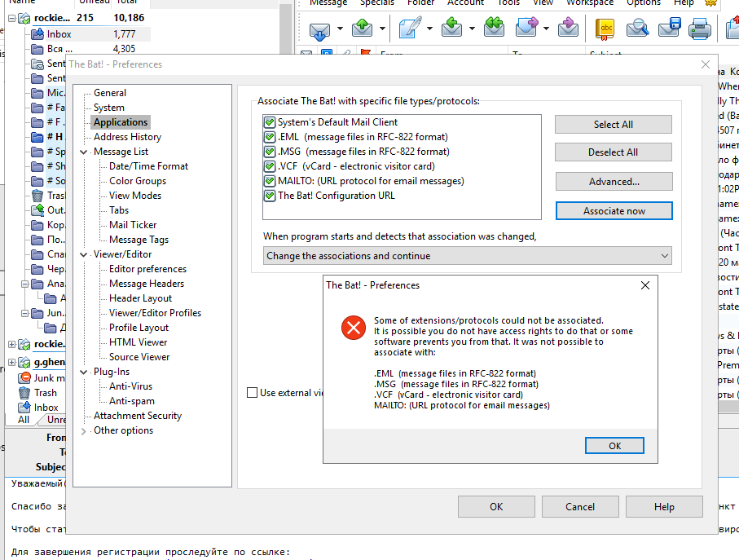Toggle the .VCF vCard association checkbox
Image resolution: width=739 pixels, height=560 pixels.
coord(270,166)
